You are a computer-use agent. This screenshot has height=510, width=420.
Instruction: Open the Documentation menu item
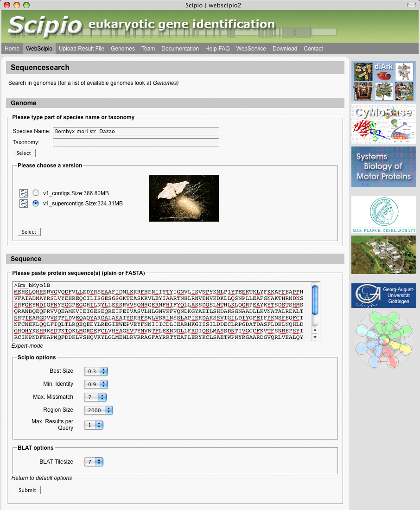pos(180,49)
